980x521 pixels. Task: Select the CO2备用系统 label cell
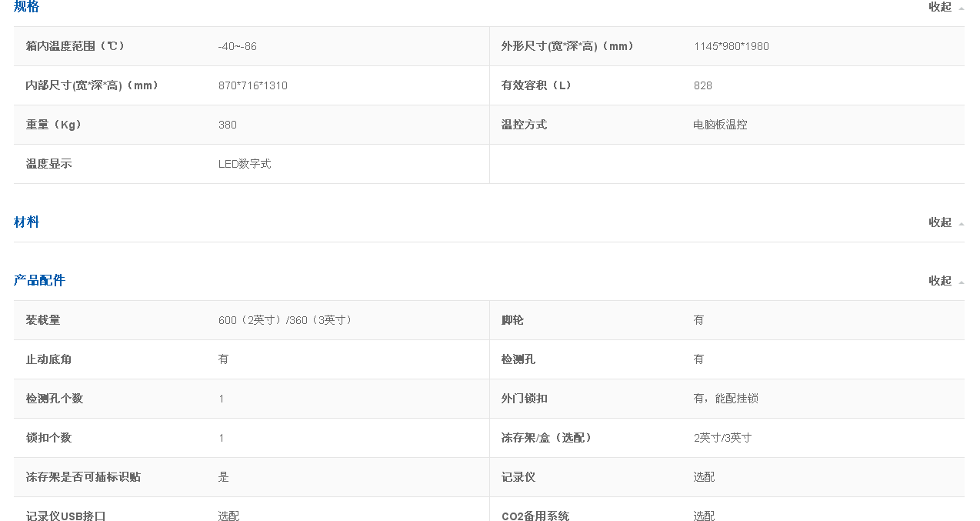point(535,515)
